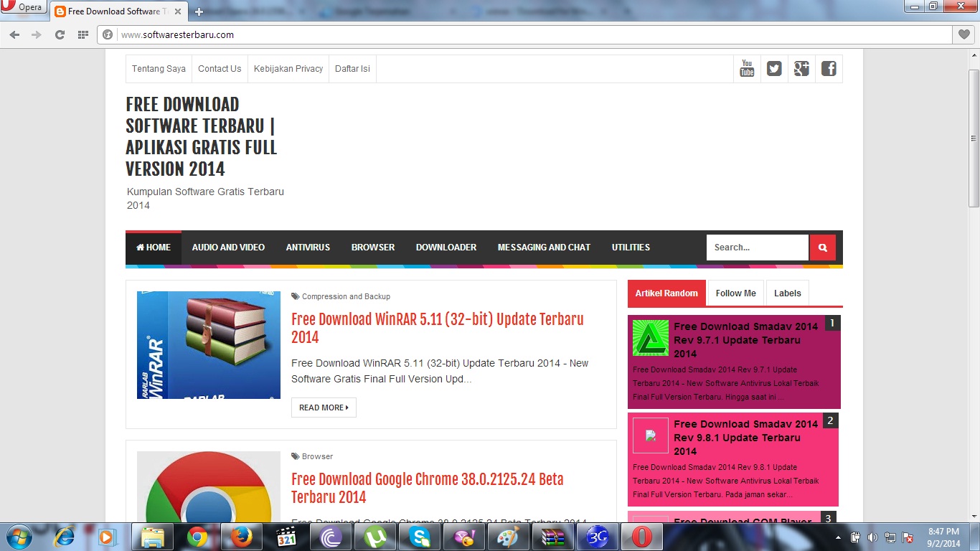Open the volume speaker tray icon
Image resolution: width=980 pixels, height=551 pixels.
(x=872, y=537)
